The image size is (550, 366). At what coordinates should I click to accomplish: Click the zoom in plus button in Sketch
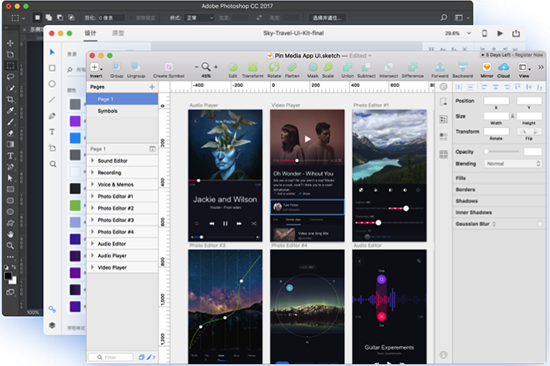(216, 67)
